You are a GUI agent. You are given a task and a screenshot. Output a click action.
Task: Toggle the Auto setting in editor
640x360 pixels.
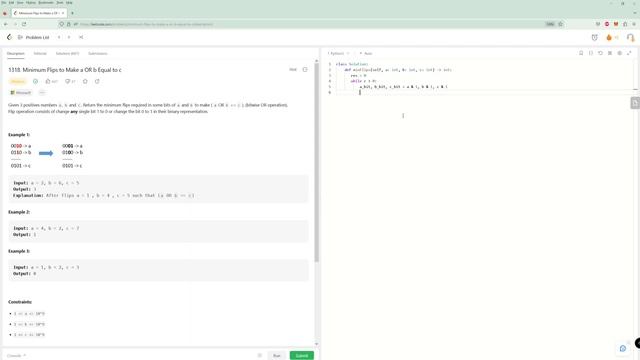[x=366, y=53]
